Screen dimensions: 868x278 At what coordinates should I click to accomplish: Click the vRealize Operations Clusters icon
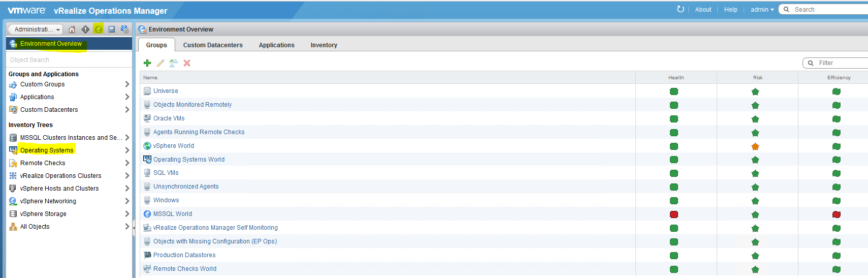[13, 176]
